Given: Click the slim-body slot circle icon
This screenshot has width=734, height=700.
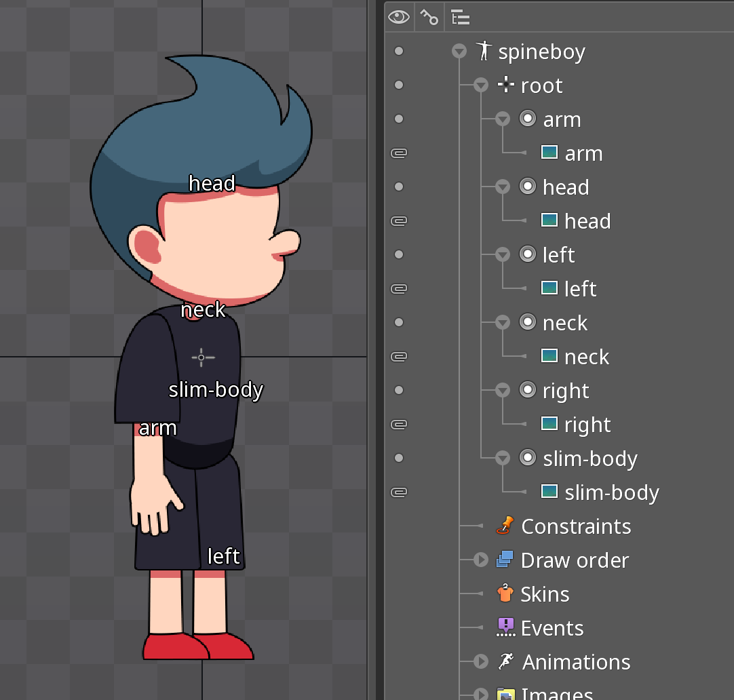Looking at the screenshot, I should coord(528,458).
